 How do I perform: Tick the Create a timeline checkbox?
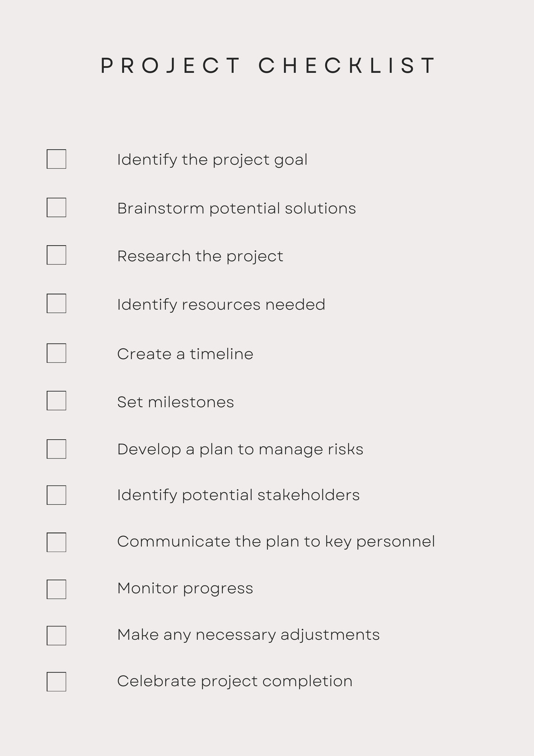pyautogui.click(x=56, y=353)
